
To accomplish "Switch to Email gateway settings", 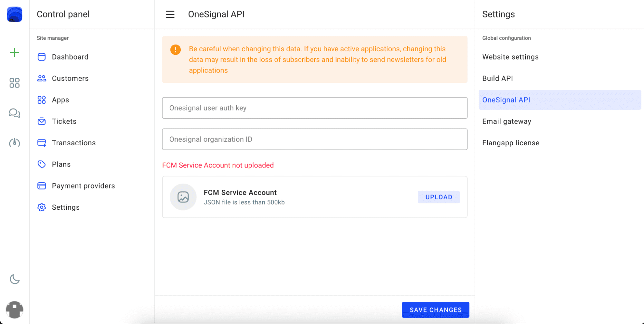I will [506, 121].
